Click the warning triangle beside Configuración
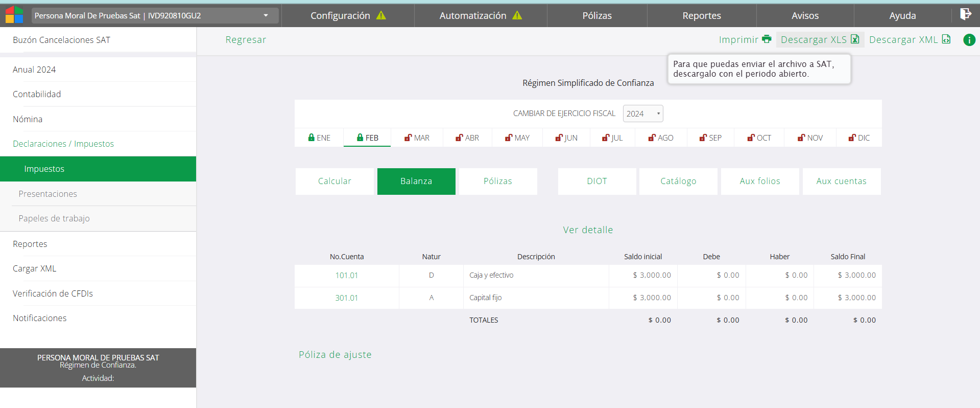This screenshot has width=980, height=408. (x=381, y=16)
